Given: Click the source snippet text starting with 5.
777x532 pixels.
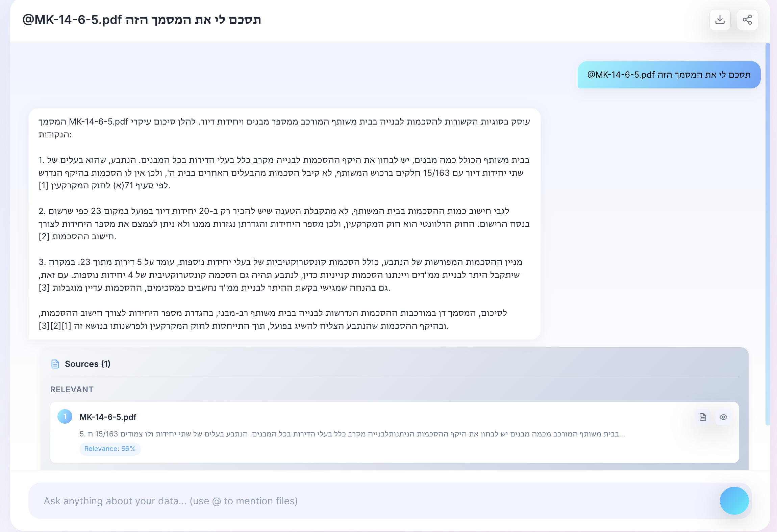Looking at the screenshot, I should click(352, 434).
